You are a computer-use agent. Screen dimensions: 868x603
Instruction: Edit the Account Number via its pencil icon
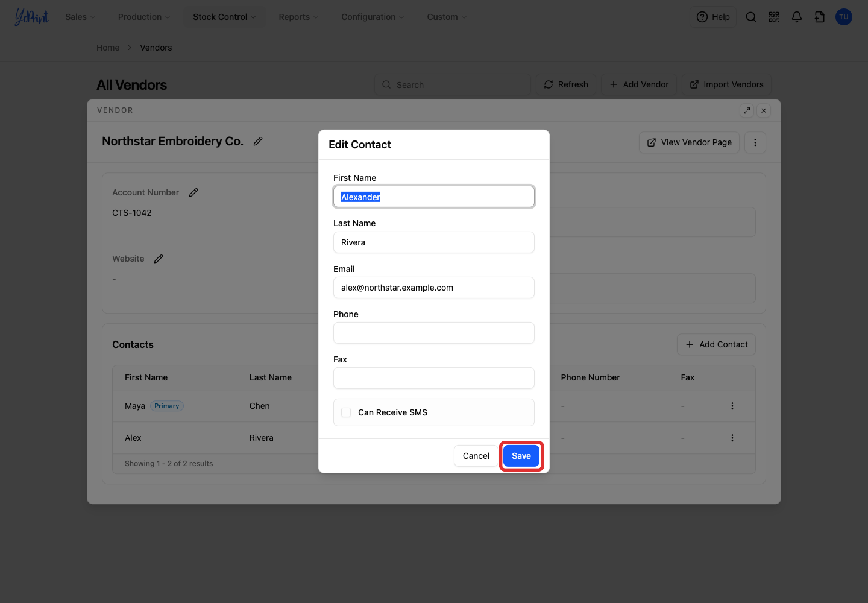click(193, 192)
